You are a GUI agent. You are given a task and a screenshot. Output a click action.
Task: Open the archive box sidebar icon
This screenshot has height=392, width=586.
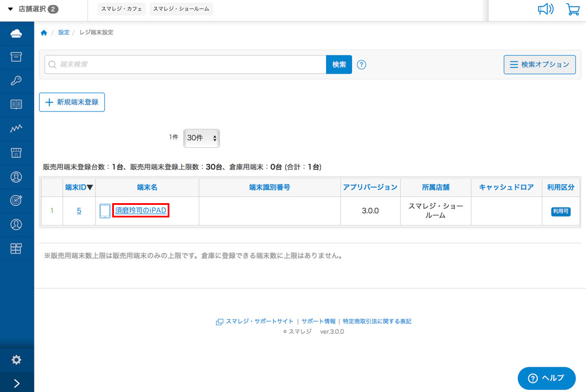click(17, 57)
